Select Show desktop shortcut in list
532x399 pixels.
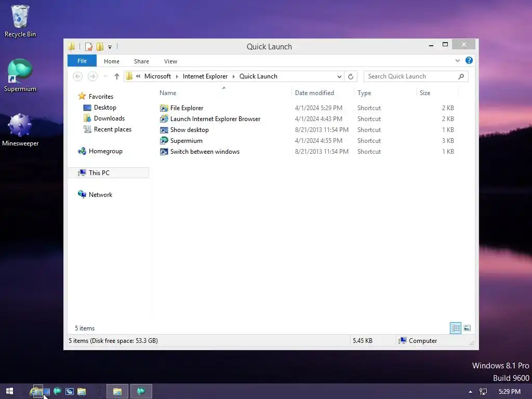tap(184, 129)
